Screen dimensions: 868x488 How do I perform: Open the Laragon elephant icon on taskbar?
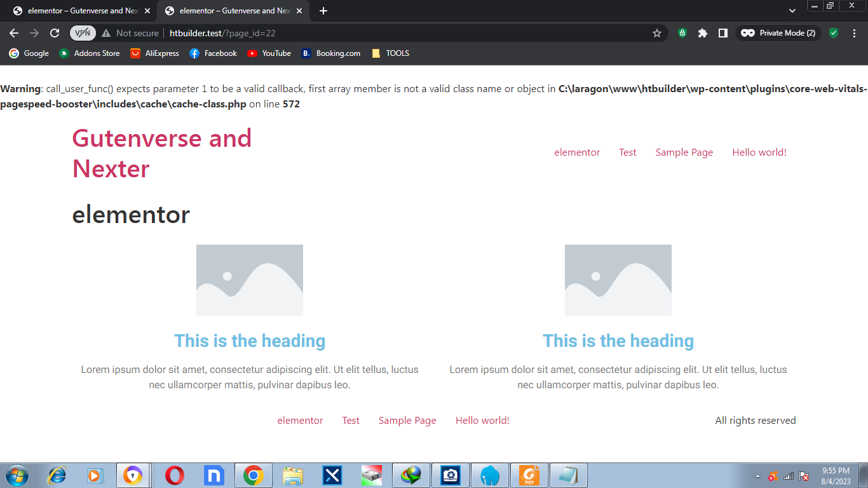pyautogui.click(x=490, y=475)
